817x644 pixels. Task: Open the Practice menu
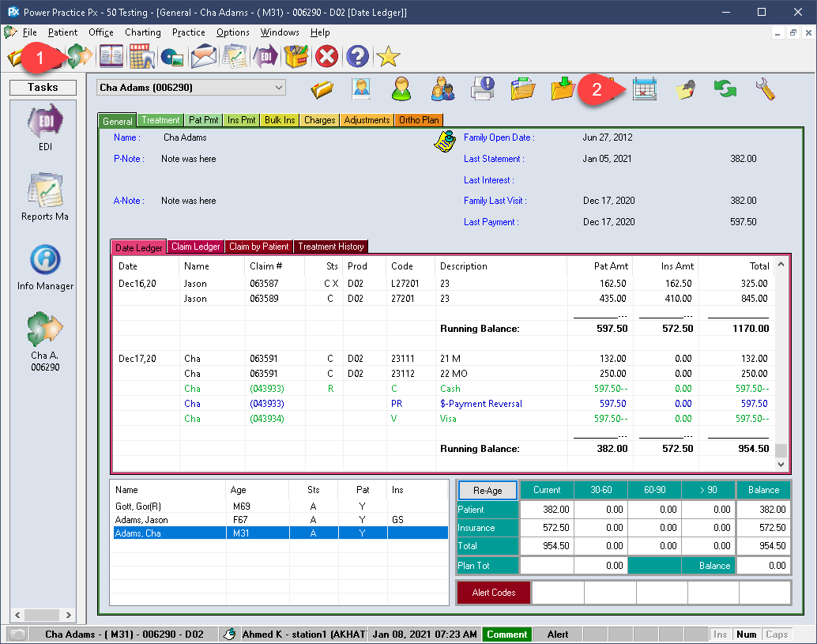[x=189, y=32]
